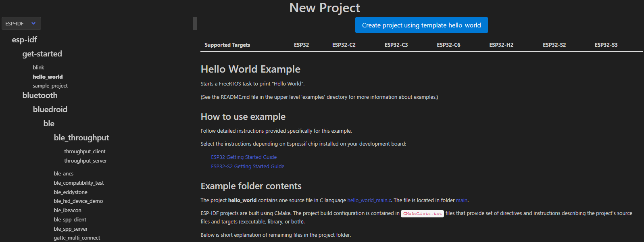644x242 pixels.
Task: Choose the ble_eddystone example
Action: (71, 192)
